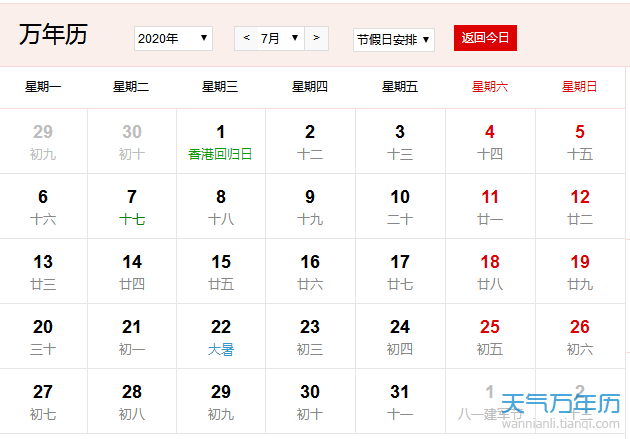Viewport: 630px width, 439px height.
Task: Click the 返回今日 button
Action: pos(485,38)
